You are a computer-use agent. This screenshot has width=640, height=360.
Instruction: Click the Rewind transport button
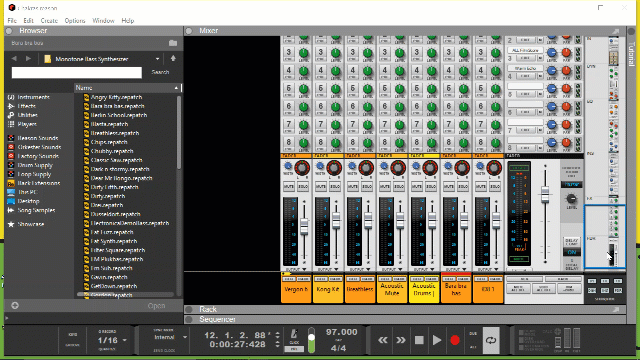point(382,340)
